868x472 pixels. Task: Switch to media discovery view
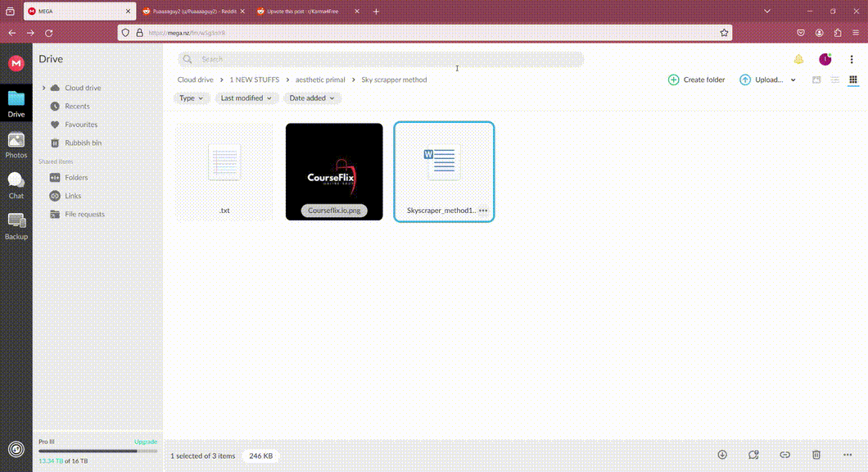coord(816,79)
